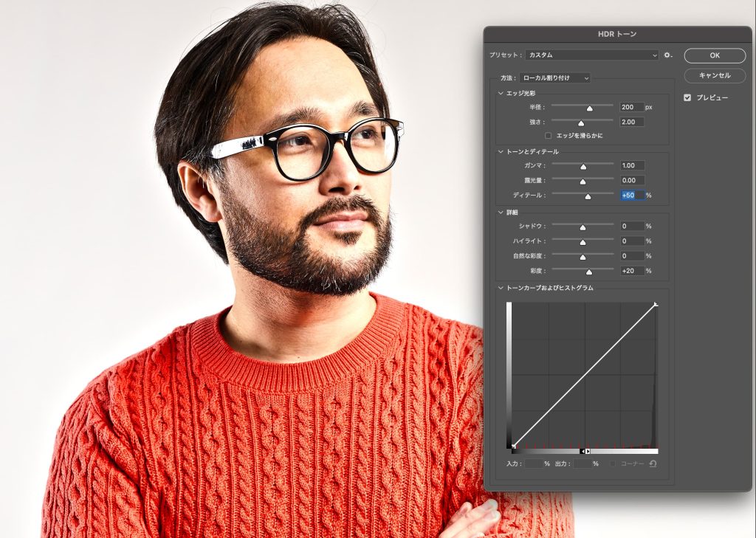
Task: Open the 方法 method dropdown
Action: tap(554, 77)
